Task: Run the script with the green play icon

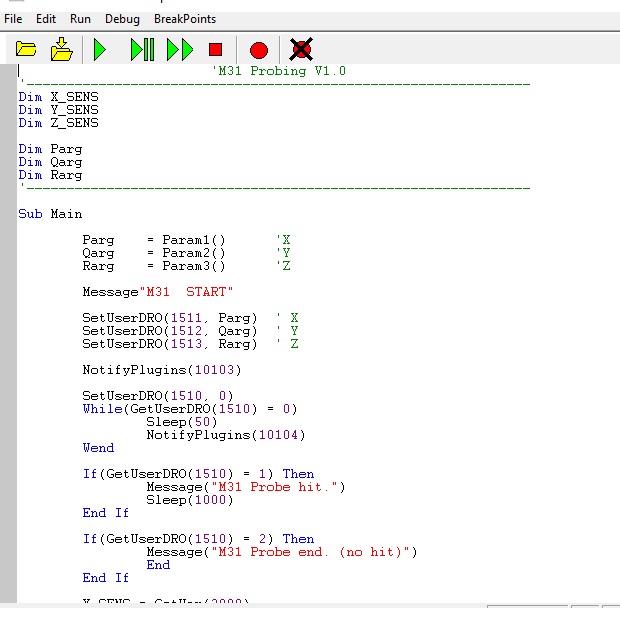Action: [x=100, y=49]
